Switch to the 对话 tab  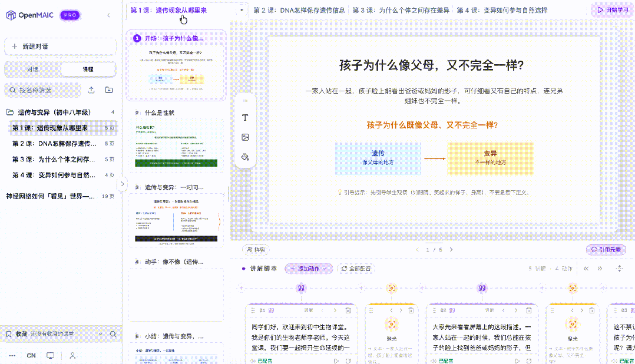tap(33, 70)
